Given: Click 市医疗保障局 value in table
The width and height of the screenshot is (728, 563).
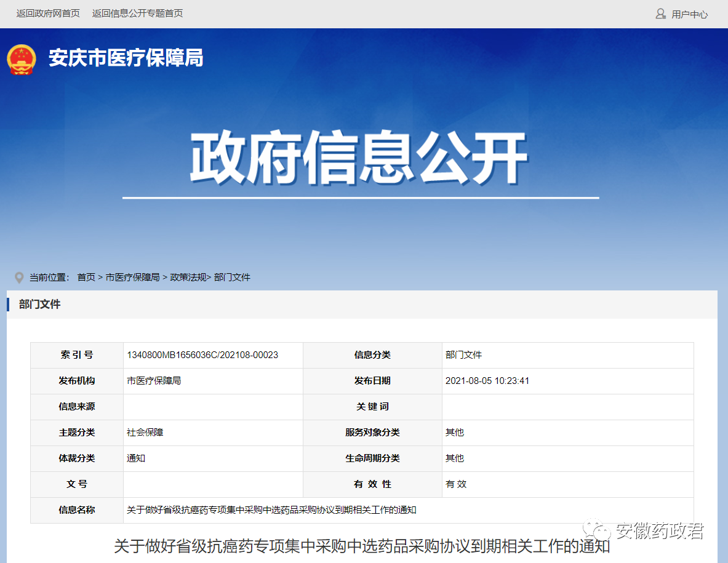Looking at the screenshot, I should click(x=154, y=381).
